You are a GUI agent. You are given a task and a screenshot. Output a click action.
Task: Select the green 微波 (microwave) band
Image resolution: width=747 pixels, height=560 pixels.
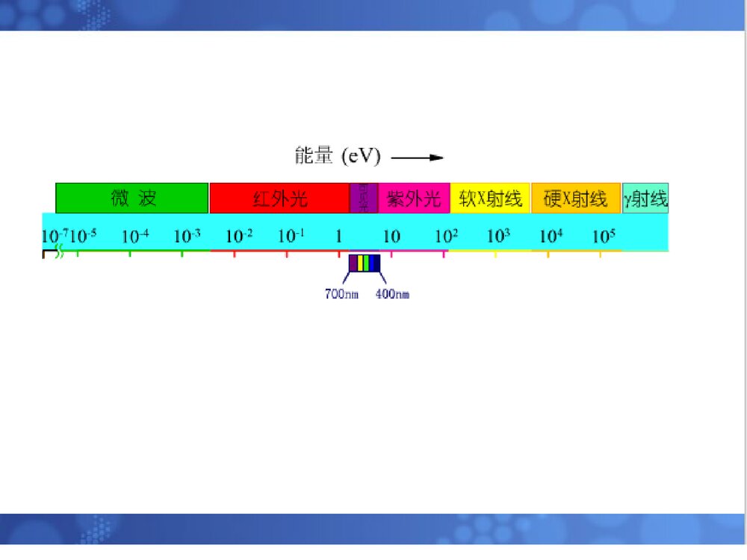132,198
